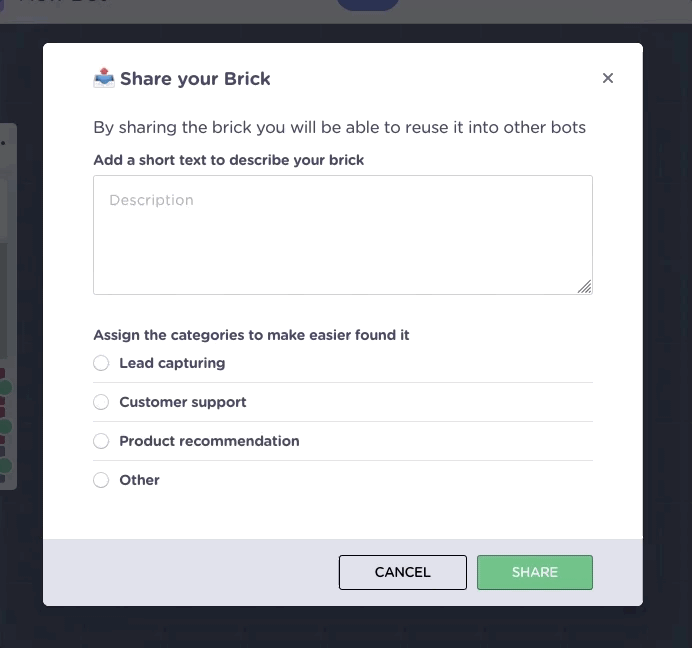
Task: Click the sentence about reusing the brick
Action: click(339, 127)
